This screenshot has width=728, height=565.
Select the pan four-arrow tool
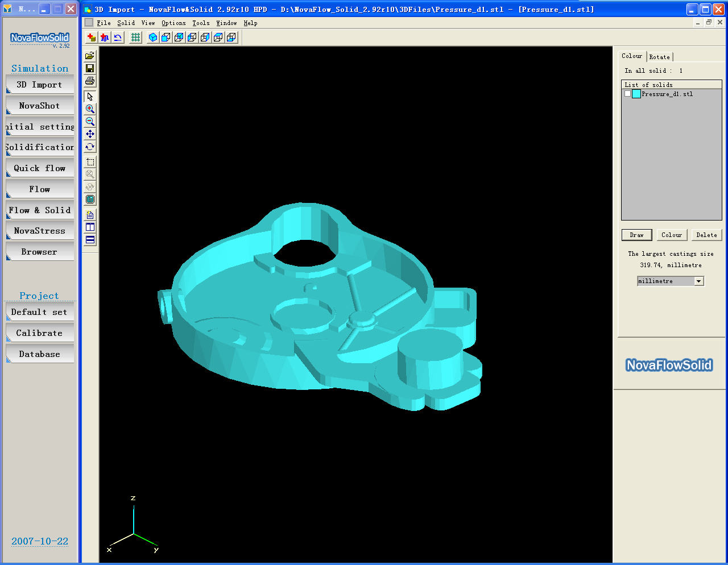tap(90, 134)
